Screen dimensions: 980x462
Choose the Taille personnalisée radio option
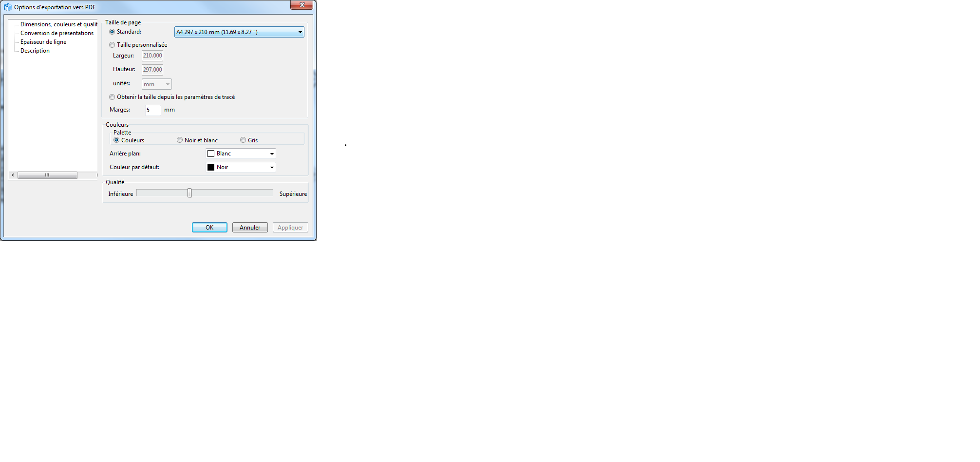pyautogui.click(x=113, y=45)
